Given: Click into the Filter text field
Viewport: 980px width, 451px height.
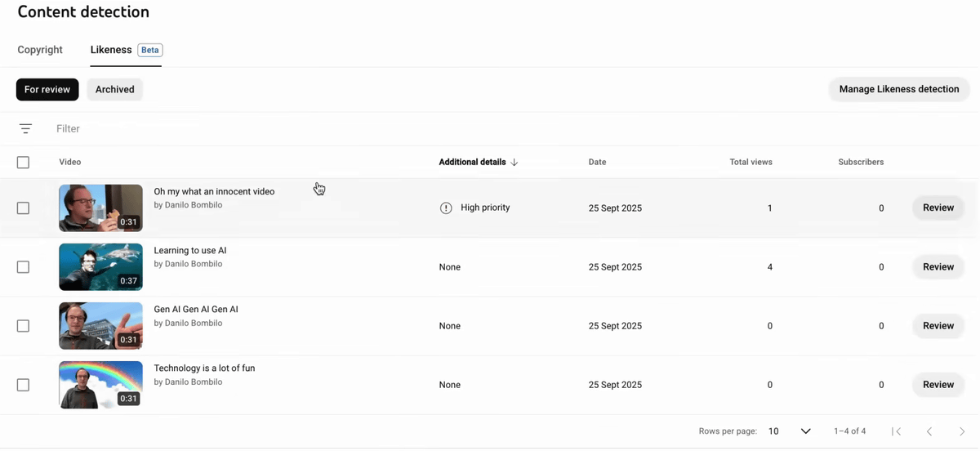Looking at the screenshot, I should [x=245, y=129].
